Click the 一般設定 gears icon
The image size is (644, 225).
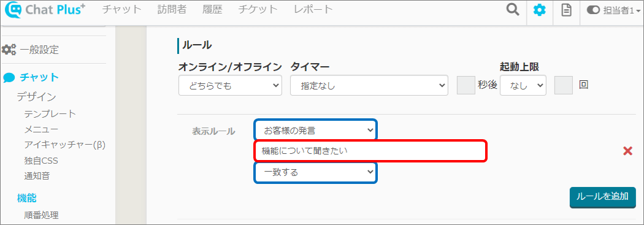point(9,50)
